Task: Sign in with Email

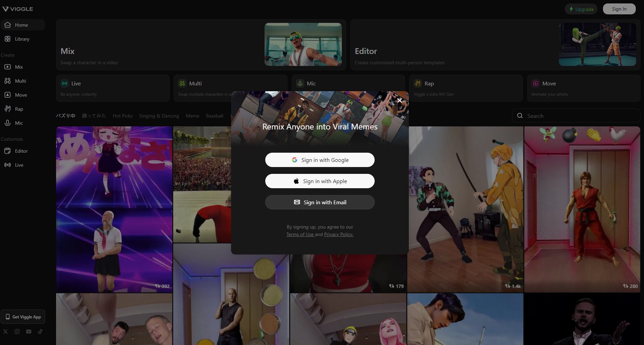Action: [320, 202]
